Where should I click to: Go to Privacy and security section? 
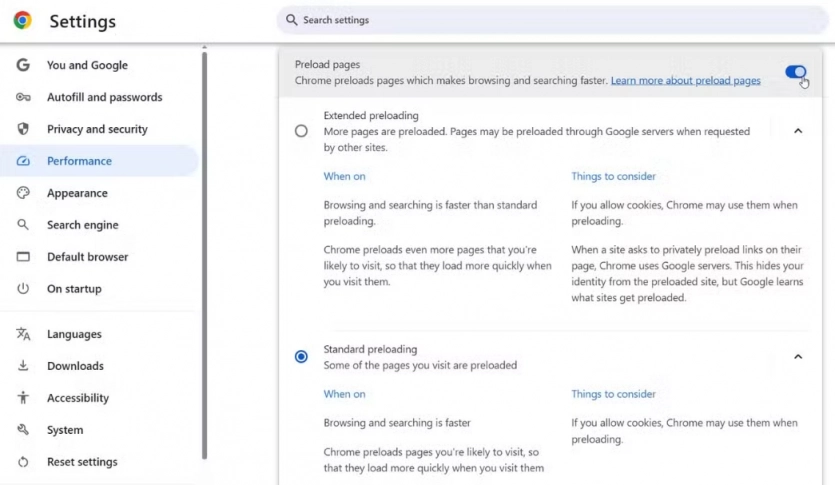(97, 129)
